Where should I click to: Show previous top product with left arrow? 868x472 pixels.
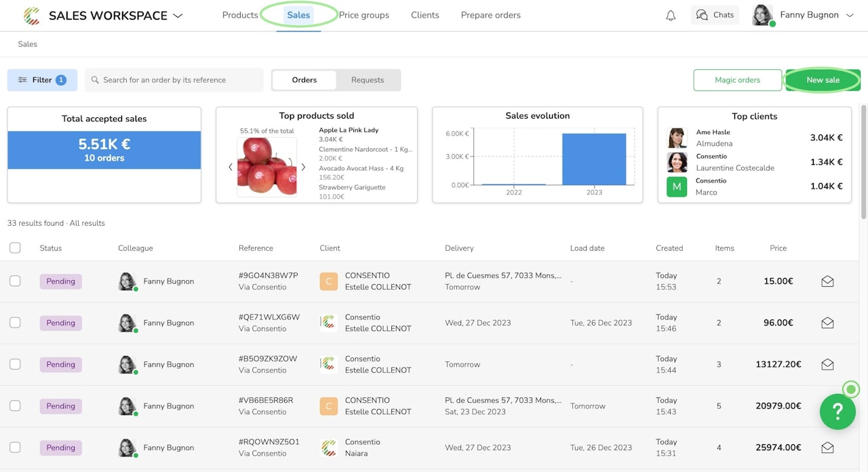[230, 167]
